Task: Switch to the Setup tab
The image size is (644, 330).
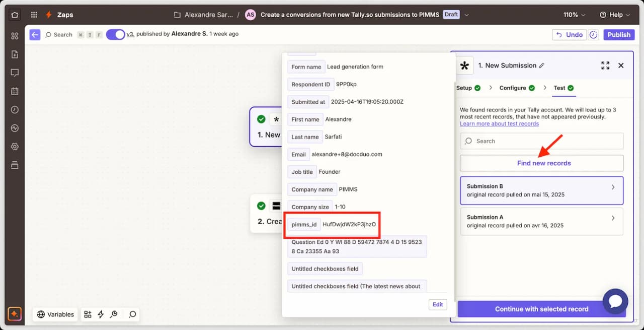Action: coord(464,88)
